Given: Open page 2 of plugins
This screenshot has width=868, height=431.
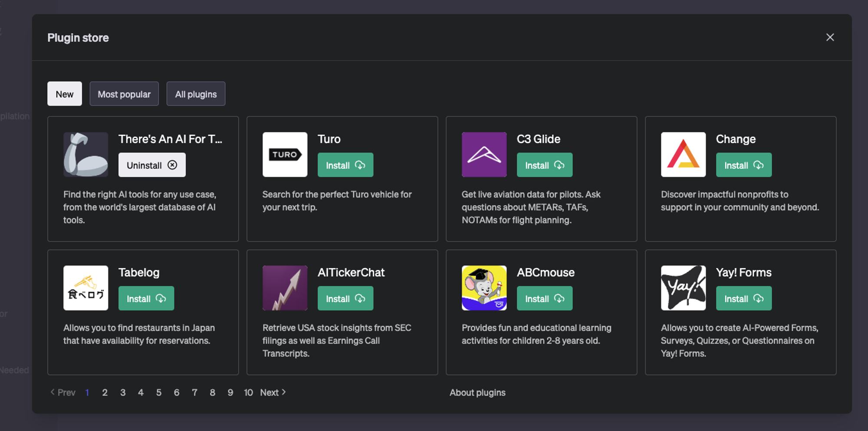Looking at the screenshot, I should coord(105,392).
